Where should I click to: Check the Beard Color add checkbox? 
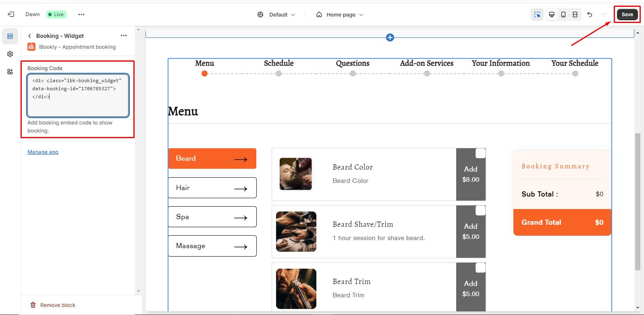pos(480,153)
